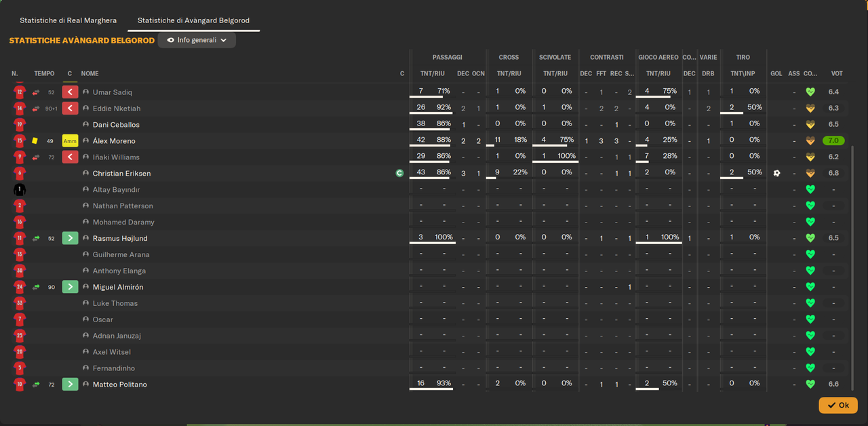Image resolution: width=868 pixels, height=426 pixels.
Task: Open Rasmus Højlund's player profile
Action: pyautogui.click(x=120, y=238)
